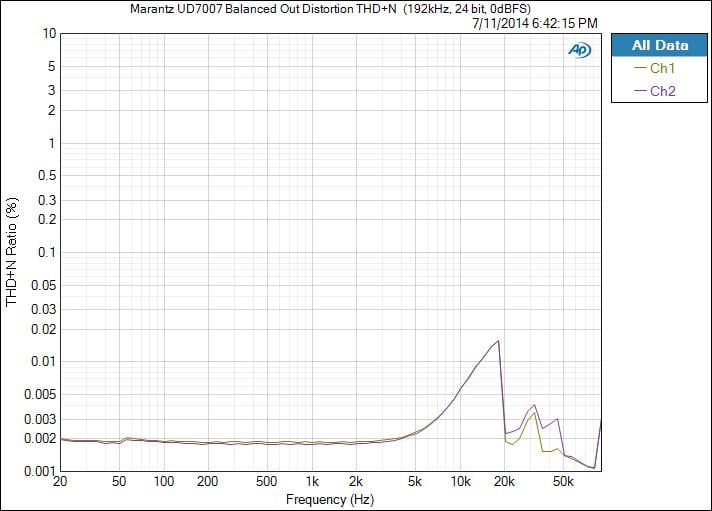Click the 10k tick label on the frequency axis
Screen dimensions: 712x511
(459, 482)
